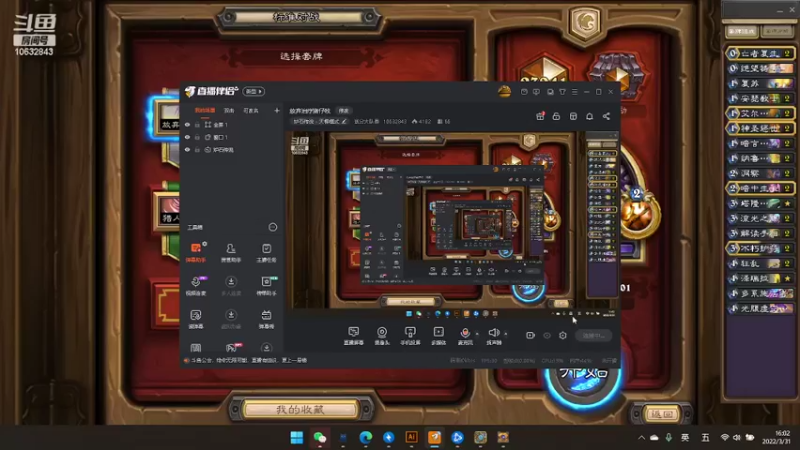Toggle the lock on 全屏 1 source

click(x=197, y=124)
